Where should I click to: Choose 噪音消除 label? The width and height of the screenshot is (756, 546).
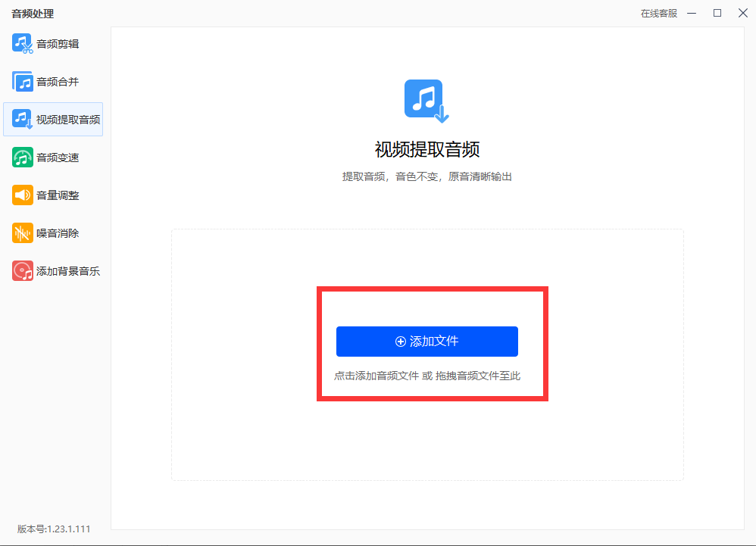pyautogui.click(x=58, y=233)
